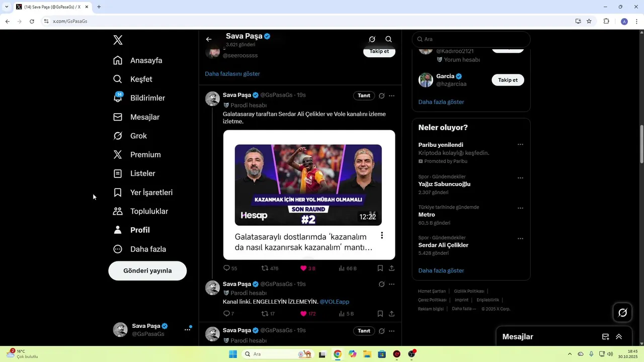Share the Kanal linki post

coord(391,314)
